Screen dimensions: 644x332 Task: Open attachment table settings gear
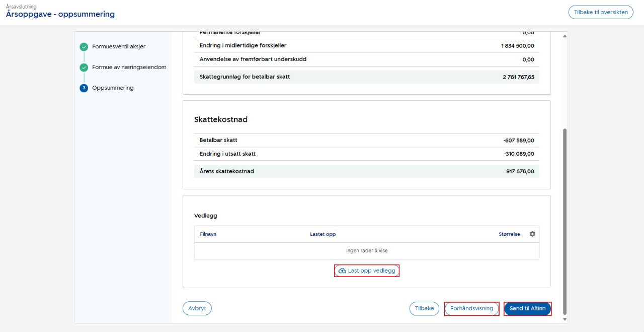click(532, 234)
